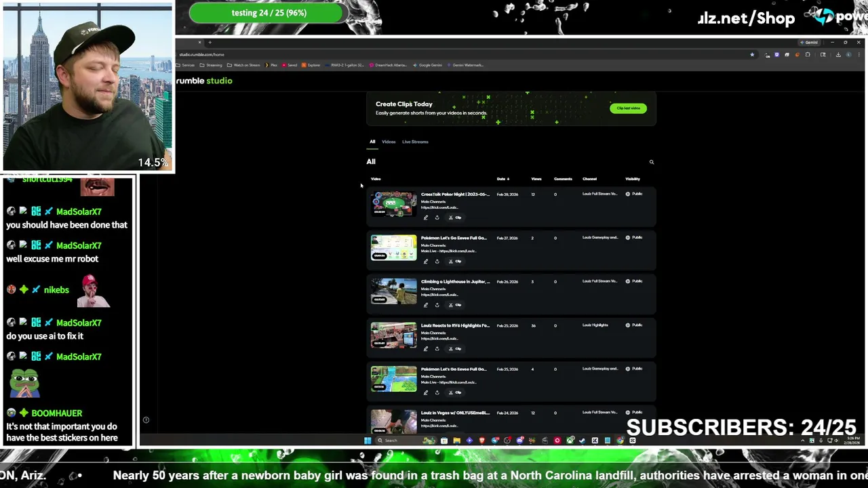868x488 pixels.
Task: Click the Visibility column header
Action: coord(633,179)
